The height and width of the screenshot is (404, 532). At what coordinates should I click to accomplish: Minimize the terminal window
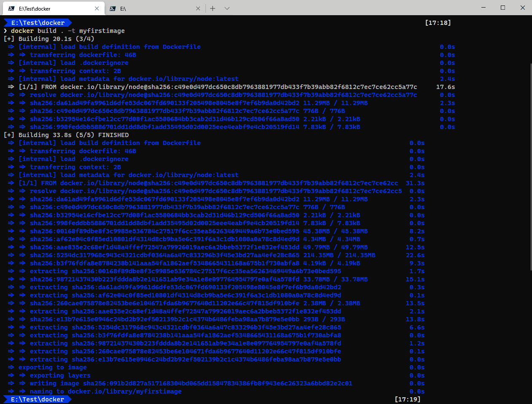pyautogui.click(x=483, y=8)
